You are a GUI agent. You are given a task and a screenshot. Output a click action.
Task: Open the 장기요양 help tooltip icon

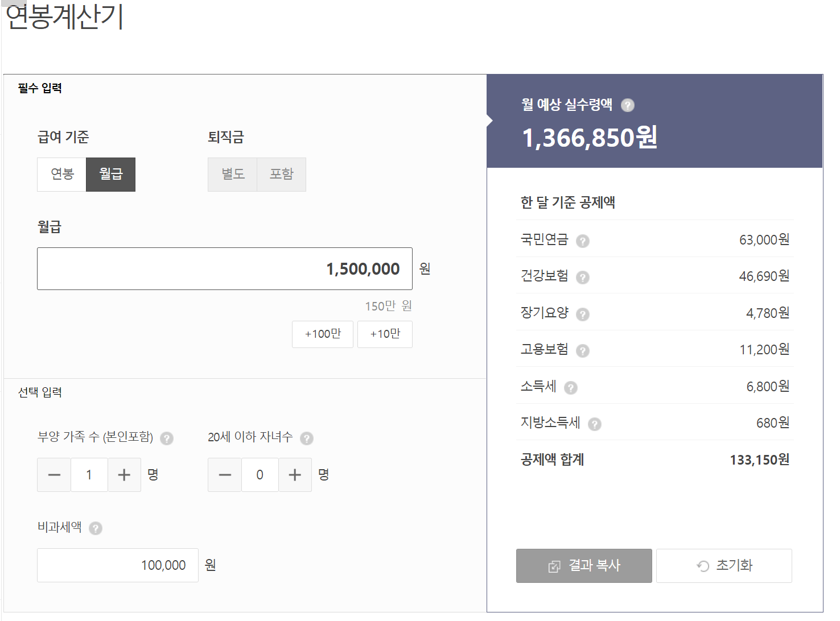582,314
